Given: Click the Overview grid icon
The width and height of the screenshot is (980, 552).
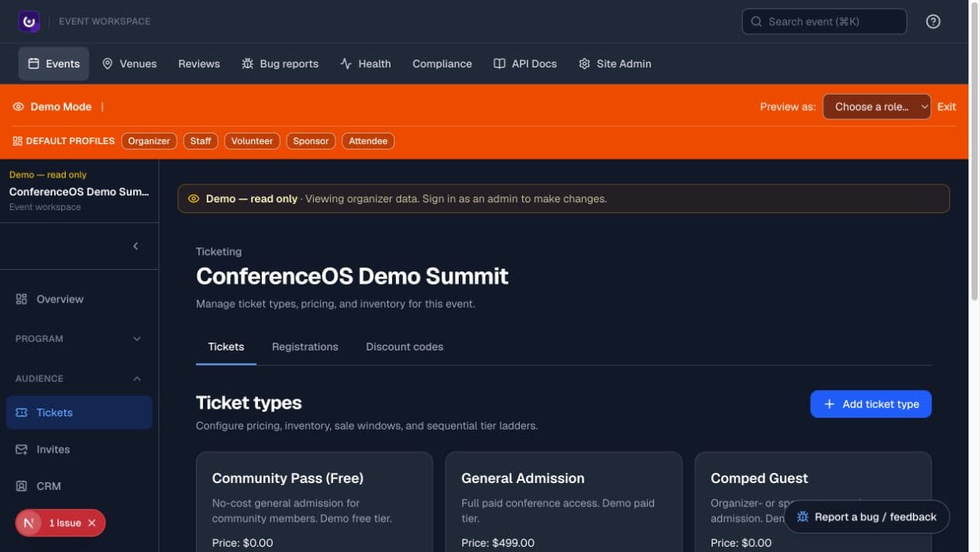Looking at the screenshot, I should (x=22, y=299).
